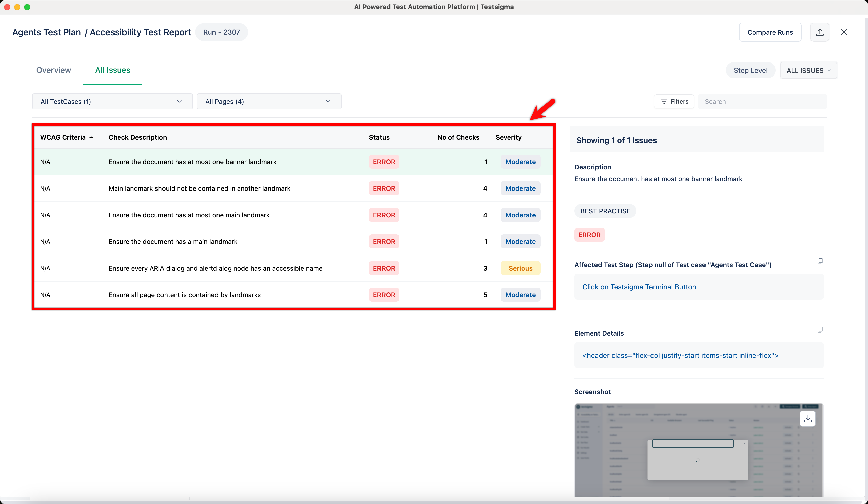Click the export/share upload icon
Image resolution: width=868 pixels, height=504 pixels.
point(820,32)
